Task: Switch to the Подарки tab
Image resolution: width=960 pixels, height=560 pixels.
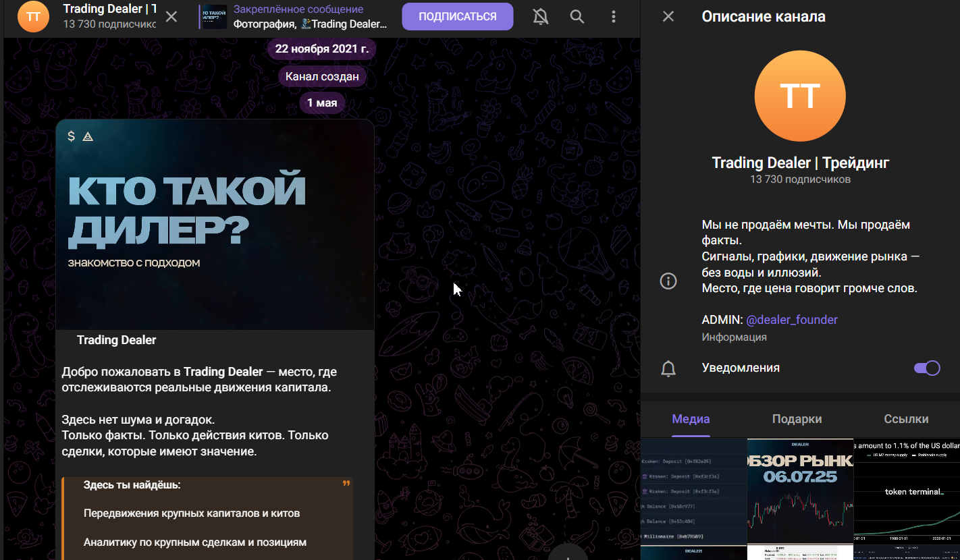Action: coord(797,419)
